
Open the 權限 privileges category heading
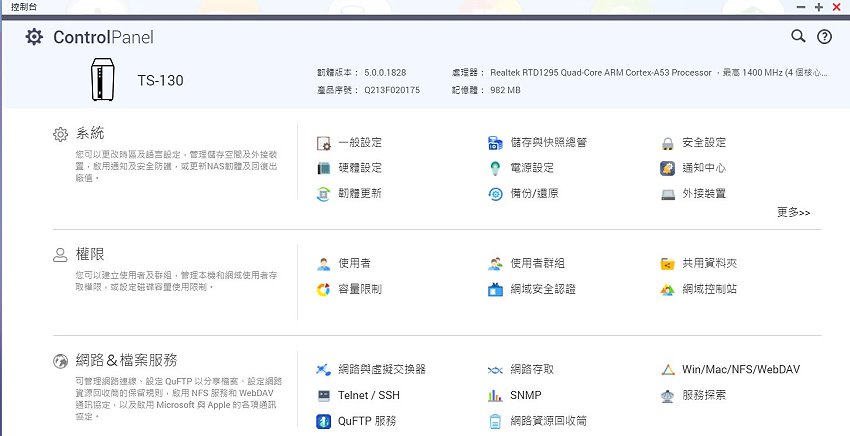90,254
